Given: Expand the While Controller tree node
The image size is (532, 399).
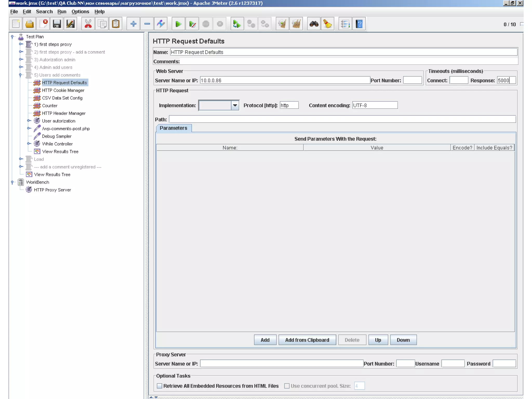Looking at the screenshot, I should click(29, 144).
